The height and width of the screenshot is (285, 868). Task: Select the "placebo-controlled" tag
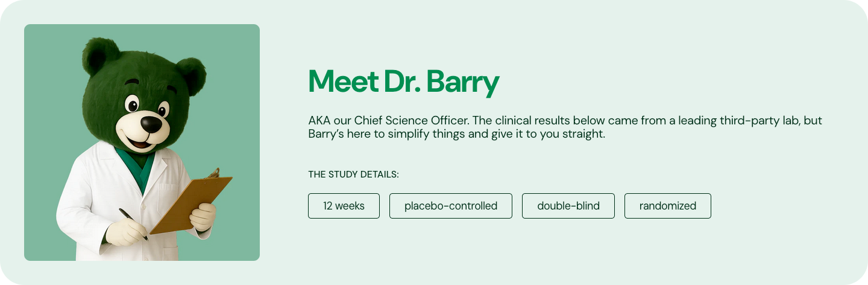point(451,206)
